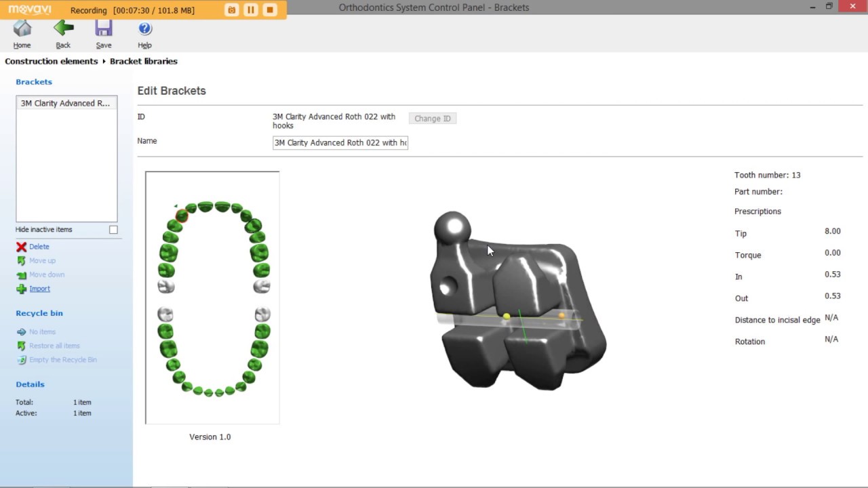This screenshot has height=488, width=868.
Task: Click the Brackets panel heading
Action: click(34, 82)
